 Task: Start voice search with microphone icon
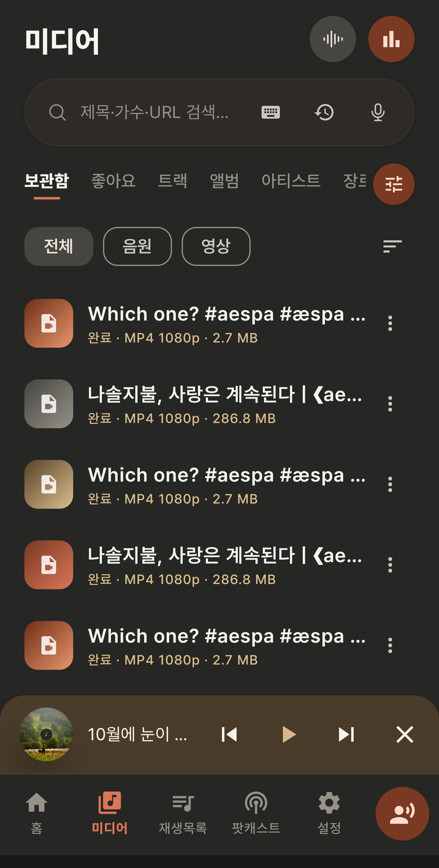tap(378, 112)
